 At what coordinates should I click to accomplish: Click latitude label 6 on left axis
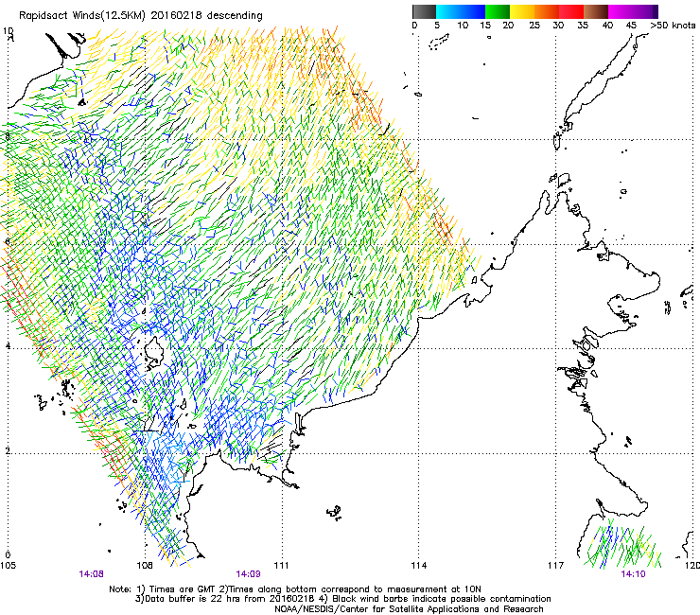(x=8, y=241)
